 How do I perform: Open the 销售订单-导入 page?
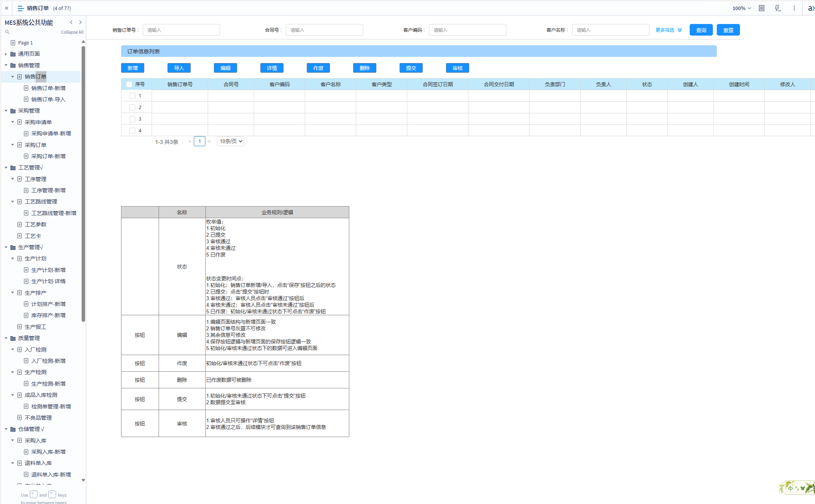pos(48,99)
